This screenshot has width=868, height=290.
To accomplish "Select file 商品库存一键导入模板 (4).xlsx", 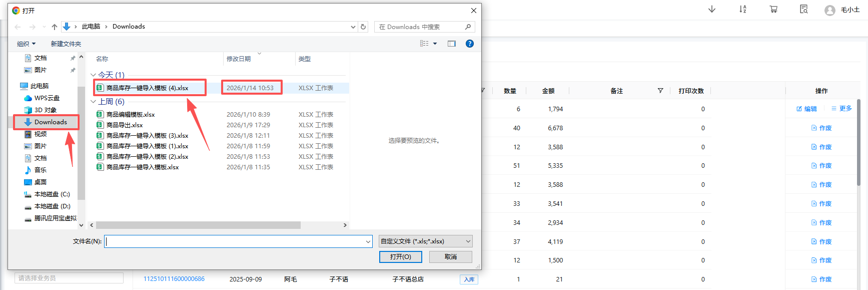I will pos(147,88).
